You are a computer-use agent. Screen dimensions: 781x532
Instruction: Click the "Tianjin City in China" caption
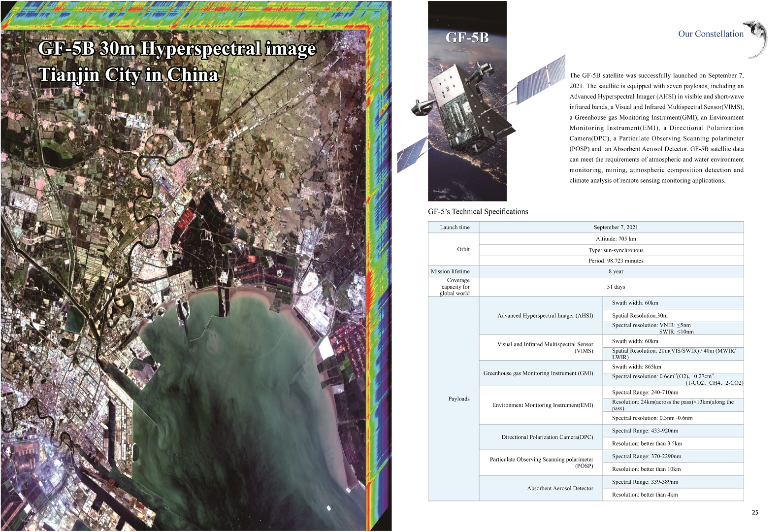(128, 75)
